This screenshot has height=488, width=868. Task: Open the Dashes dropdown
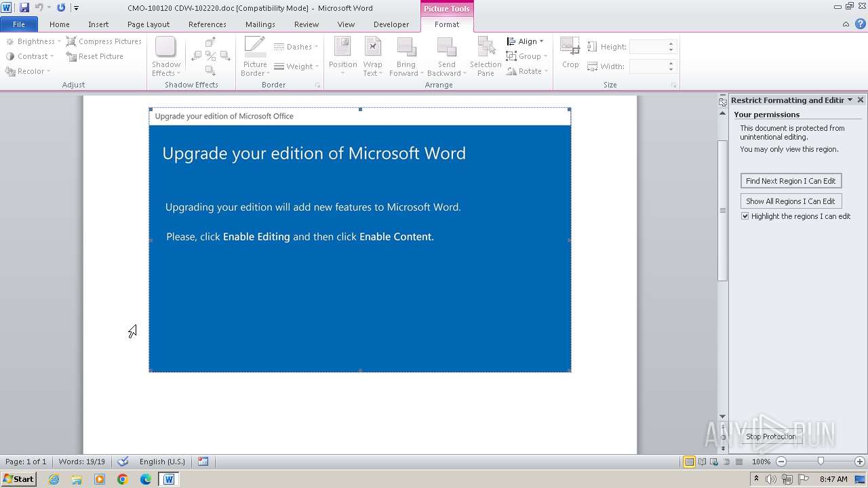coord(296,47)
